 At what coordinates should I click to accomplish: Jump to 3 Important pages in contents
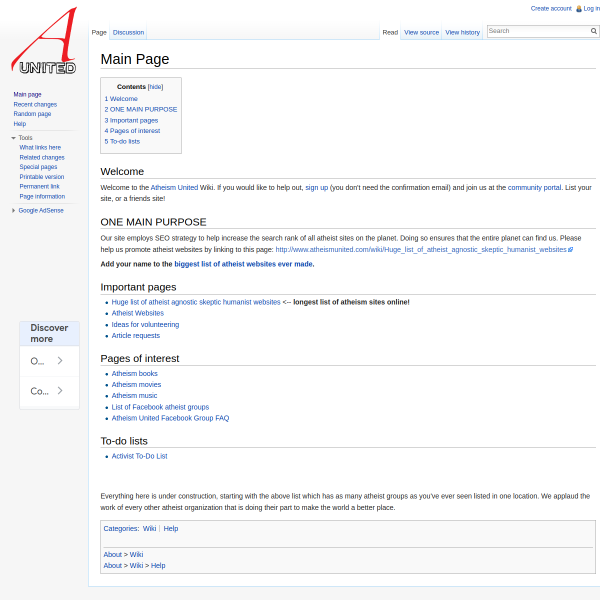[x=131, y=121]
